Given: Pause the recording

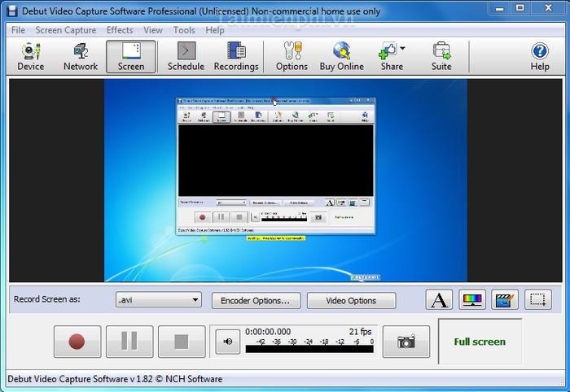Looking at the screenshot, I should tap(129, 342).
